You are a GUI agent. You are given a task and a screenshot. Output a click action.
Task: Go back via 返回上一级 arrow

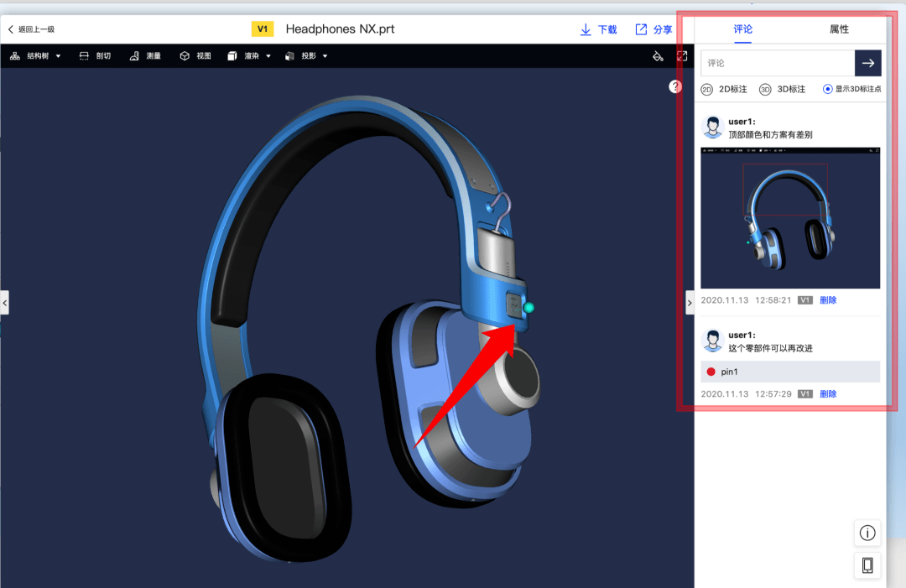pos(10,29)
